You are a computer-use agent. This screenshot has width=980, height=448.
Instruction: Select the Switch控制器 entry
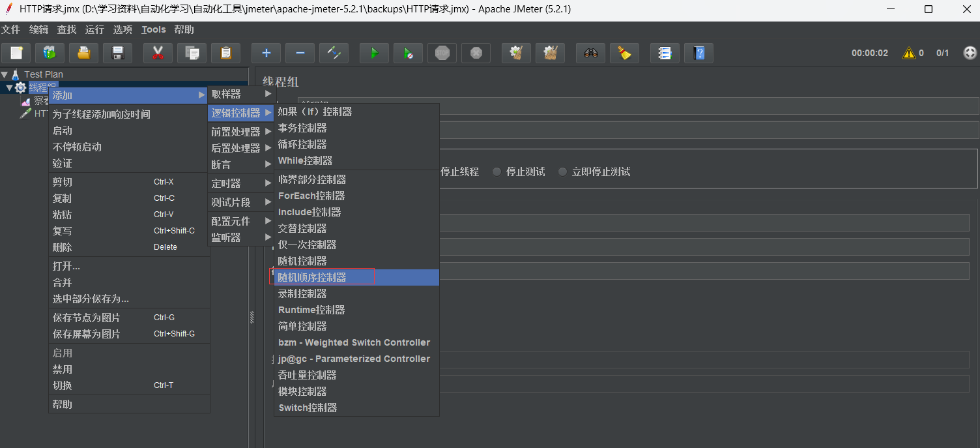(x=356, y=408)
